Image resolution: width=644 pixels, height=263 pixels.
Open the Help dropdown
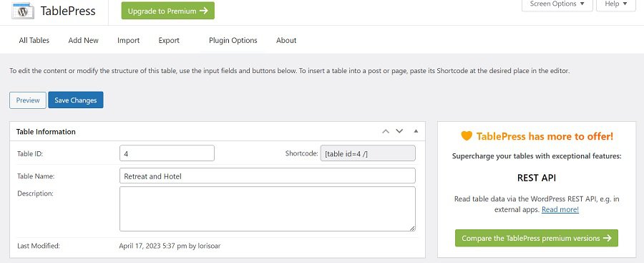[616, 4]
